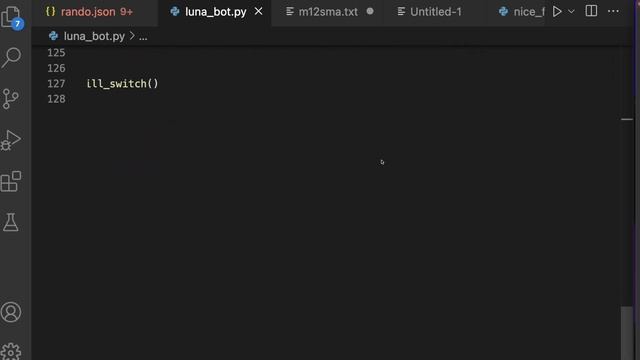
Task: Run the Python file with play button
Action: point(557,11)
